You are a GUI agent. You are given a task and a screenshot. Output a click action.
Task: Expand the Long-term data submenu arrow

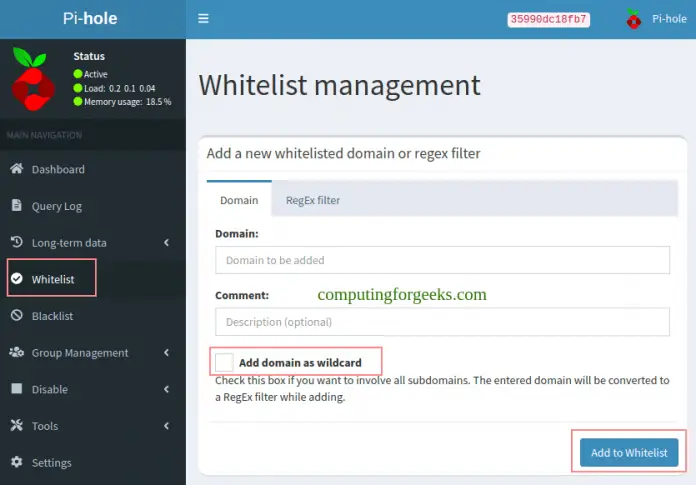(x=166, y=242)
